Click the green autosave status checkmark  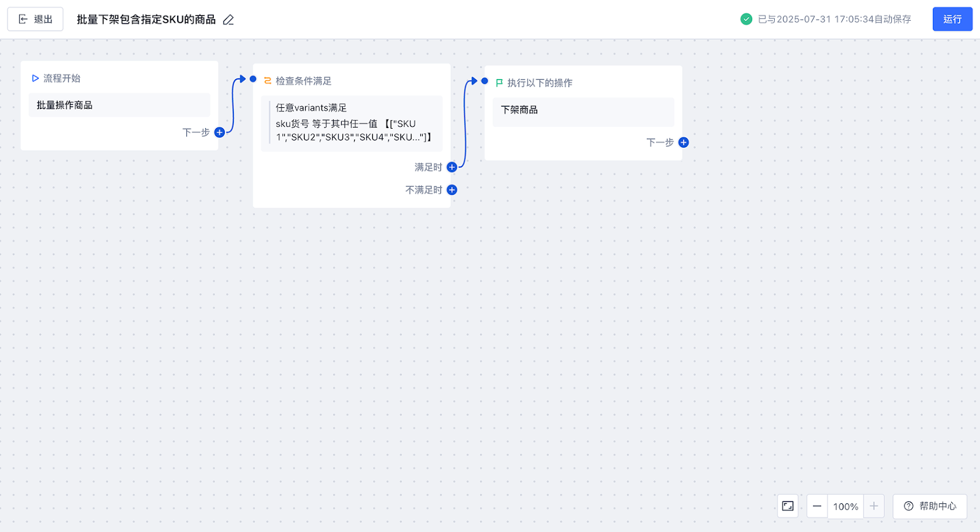click(746, 19)
